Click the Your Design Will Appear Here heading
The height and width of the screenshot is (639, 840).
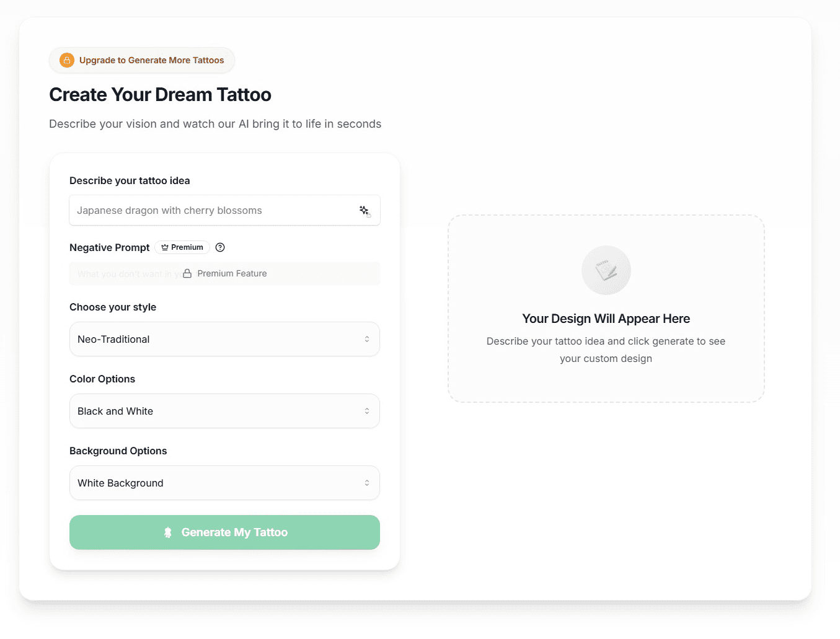point(606,319)
